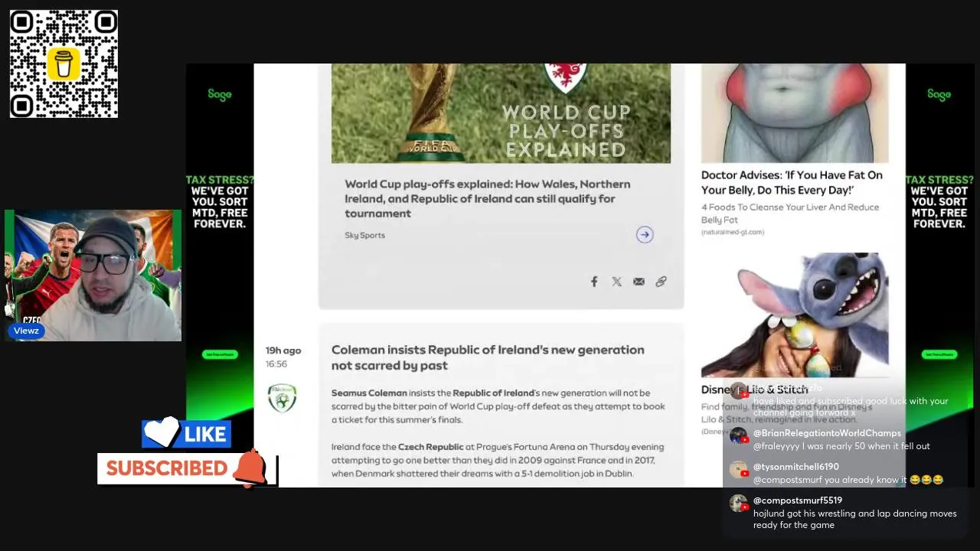Click the '4 Foods To Cleanse Your Liver' text
This screenshot has width=980, height=551.
pyautogui.click(x=790, y=214)
